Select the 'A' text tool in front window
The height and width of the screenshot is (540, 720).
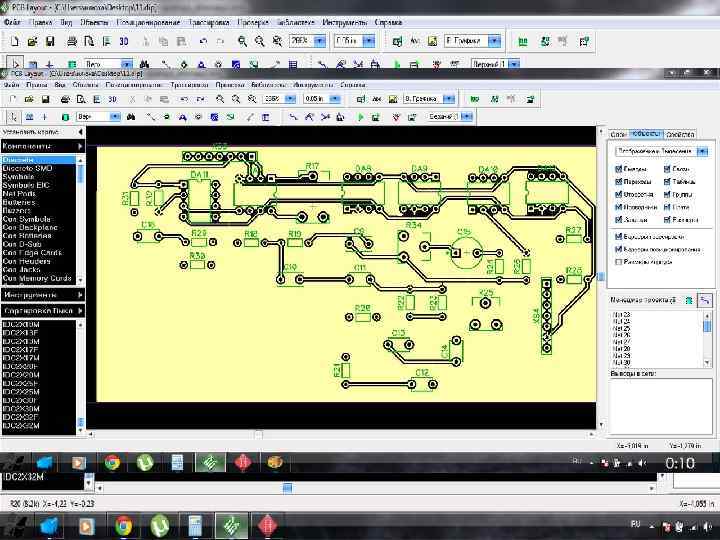tap(183, 117)
